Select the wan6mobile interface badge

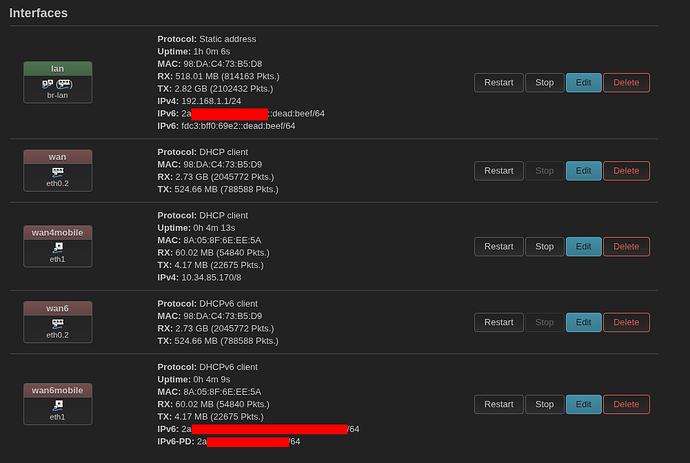pos(58,390)
